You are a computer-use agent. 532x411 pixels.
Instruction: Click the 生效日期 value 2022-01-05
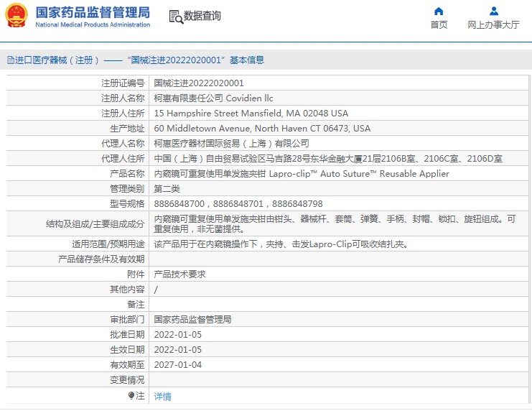(178, 349)
